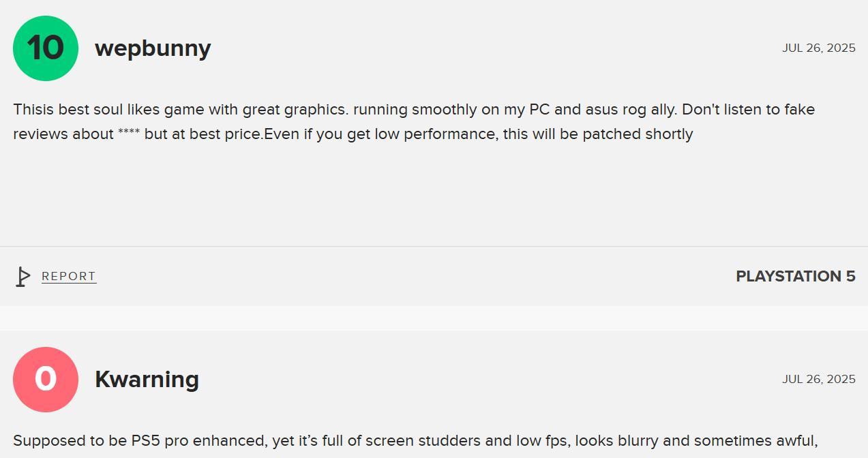Click the 'great graphics' words in the review

295,110
